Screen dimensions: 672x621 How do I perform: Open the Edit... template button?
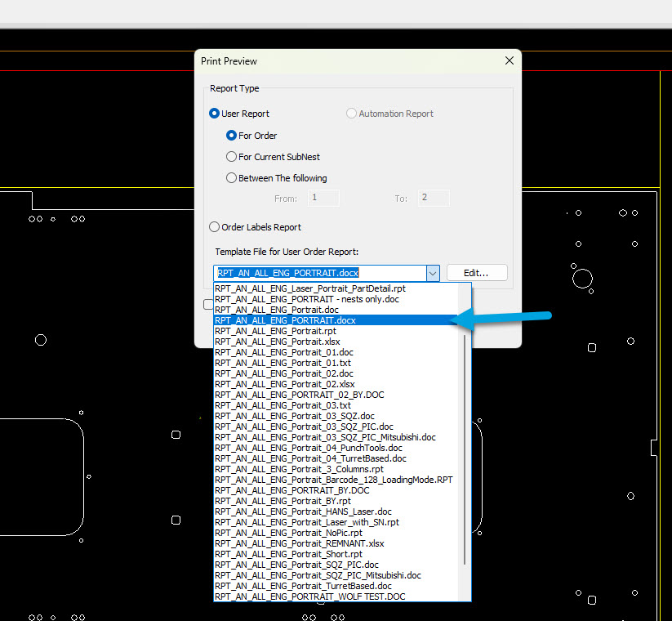[477, 273]
